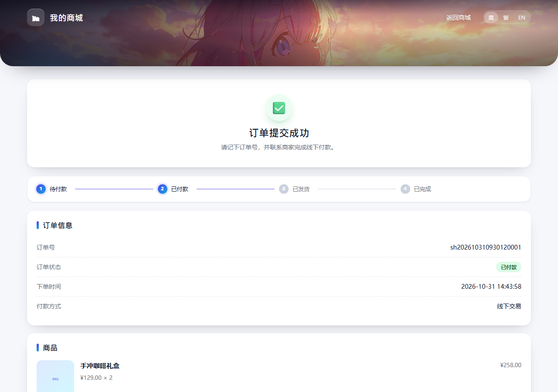Select step 2 已付款 circle
558x392 pixels.
163,189
